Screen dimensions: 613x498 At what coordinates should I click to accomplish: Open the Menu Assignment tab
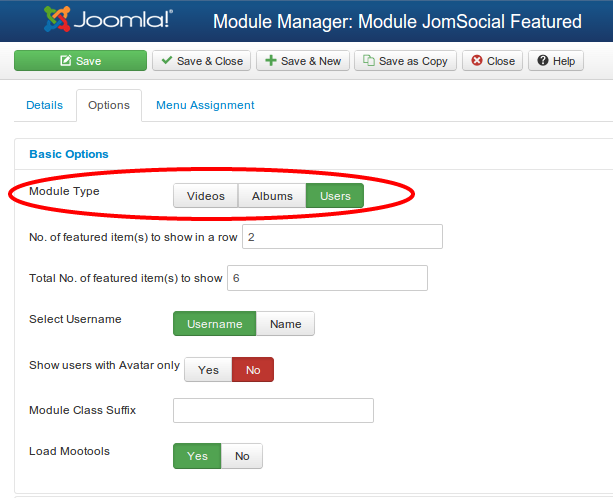point(205,105)
